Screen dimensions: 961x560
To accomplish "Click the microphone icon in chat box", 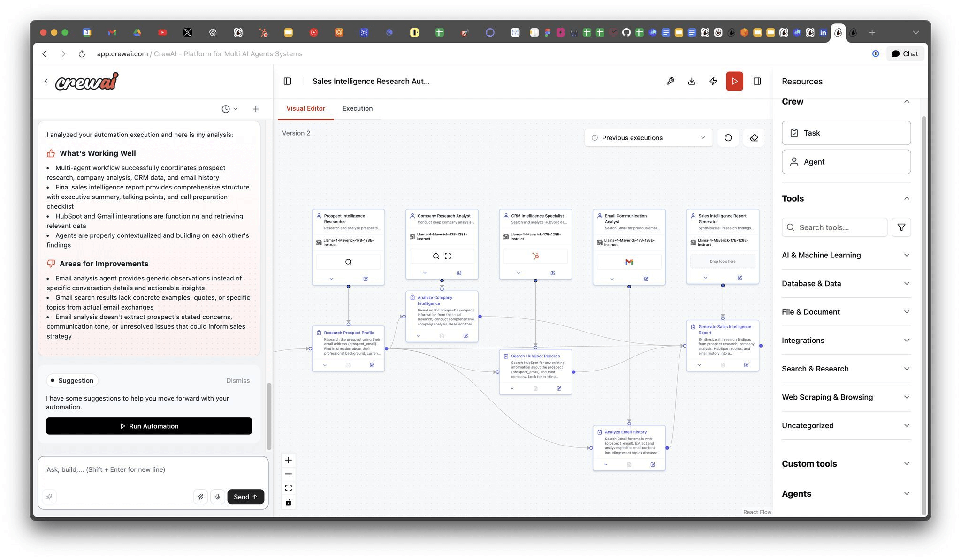I will click(x=218, y=497).
